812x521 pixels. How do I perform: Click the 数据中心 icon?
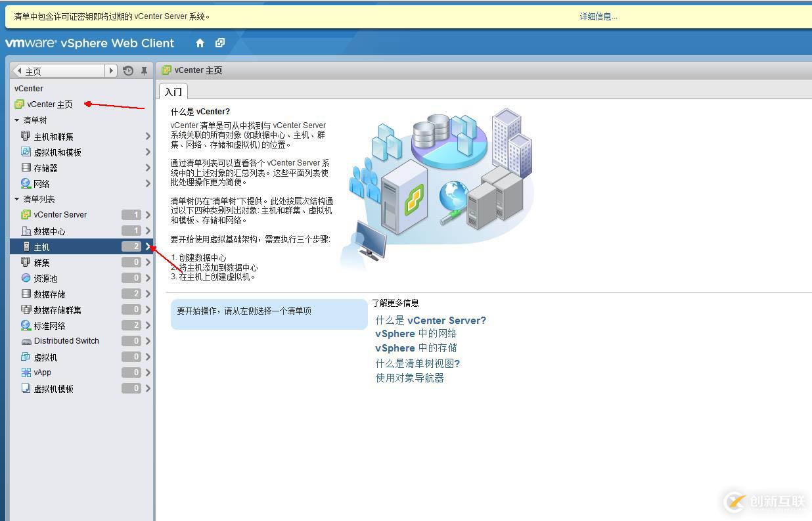click(26, 231)
